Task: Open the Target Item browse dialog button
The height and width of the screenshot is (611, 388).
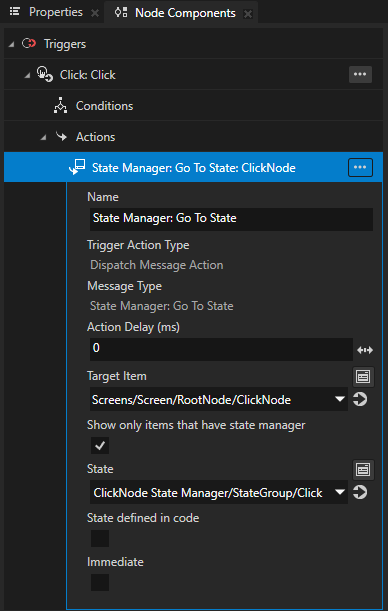Action: (x=363, y=377)
